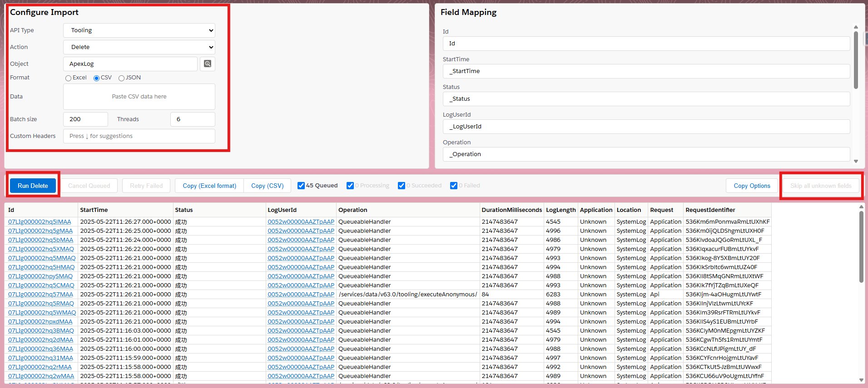Click the Object lookup search icon
This screenshot has width=868, height=388.
(208, 64)
